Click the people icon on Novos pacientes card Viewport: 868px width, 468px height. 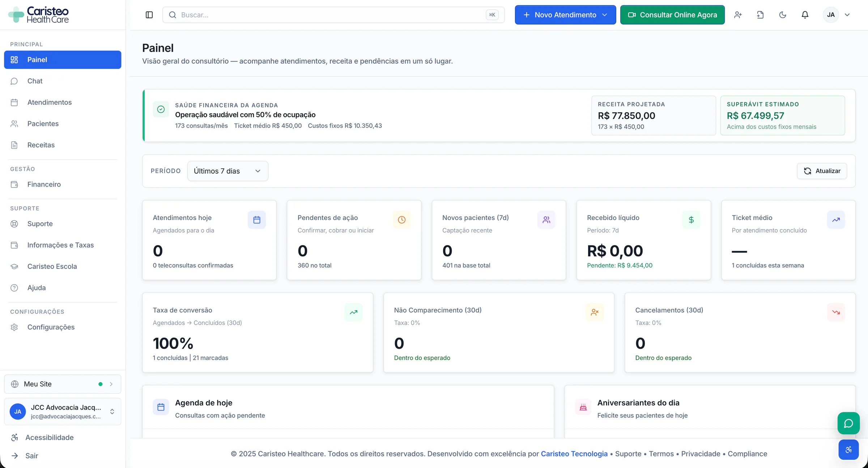[546, 220]
